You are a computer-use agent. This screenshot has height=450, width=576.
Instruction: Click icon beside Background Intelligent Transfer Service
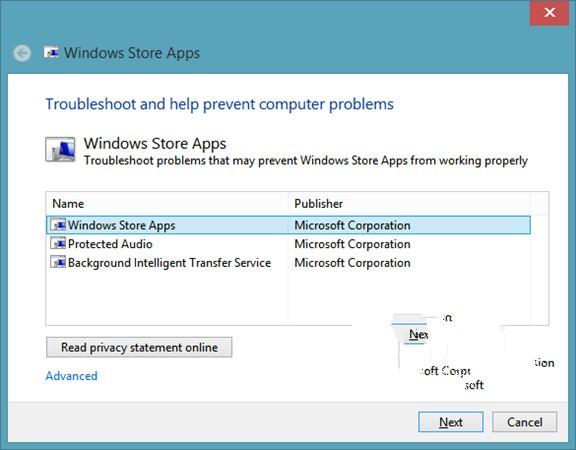(x=58, y=262)
